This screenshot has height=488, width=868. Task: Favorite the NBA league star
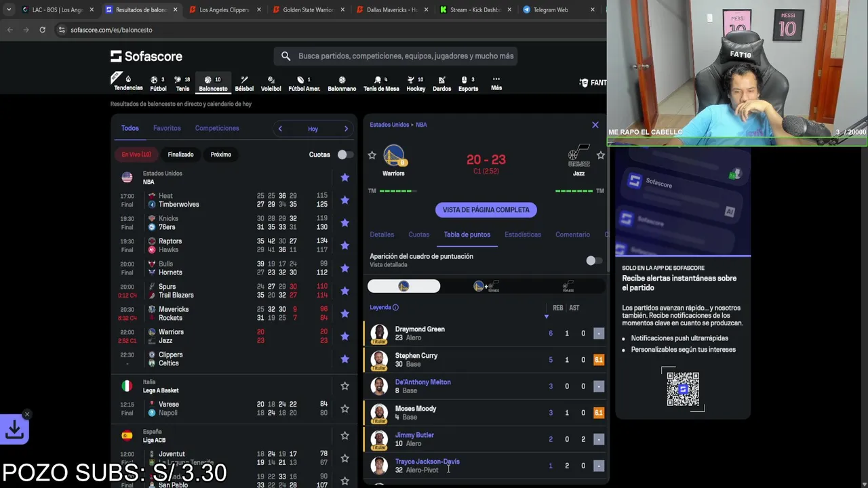pos(344,178)
